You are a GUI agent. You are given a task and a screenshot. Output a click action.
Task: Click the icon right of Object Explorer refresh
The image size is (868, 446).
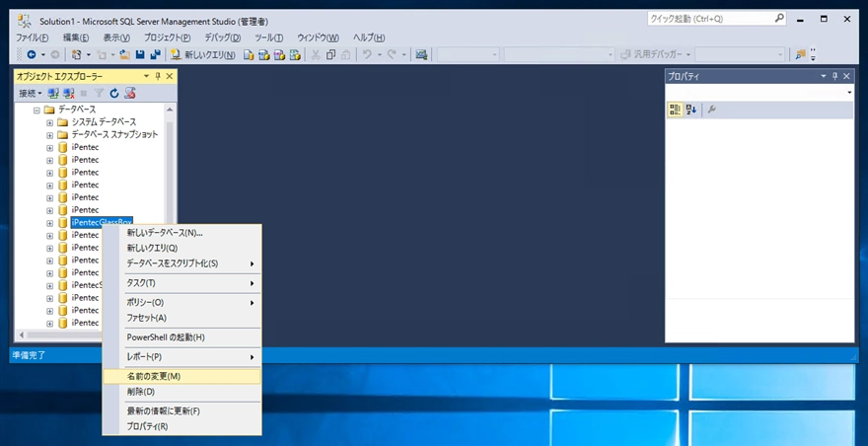click(130, 93)
